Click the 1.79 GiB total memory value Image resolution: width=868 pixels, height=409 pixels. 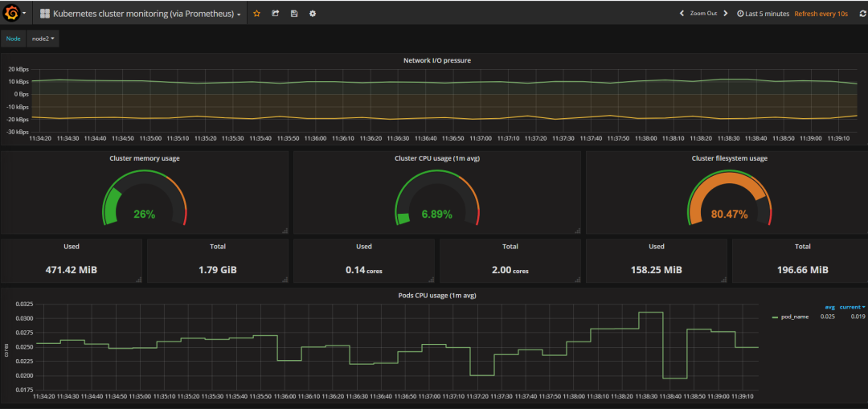[x=218, y=270]
